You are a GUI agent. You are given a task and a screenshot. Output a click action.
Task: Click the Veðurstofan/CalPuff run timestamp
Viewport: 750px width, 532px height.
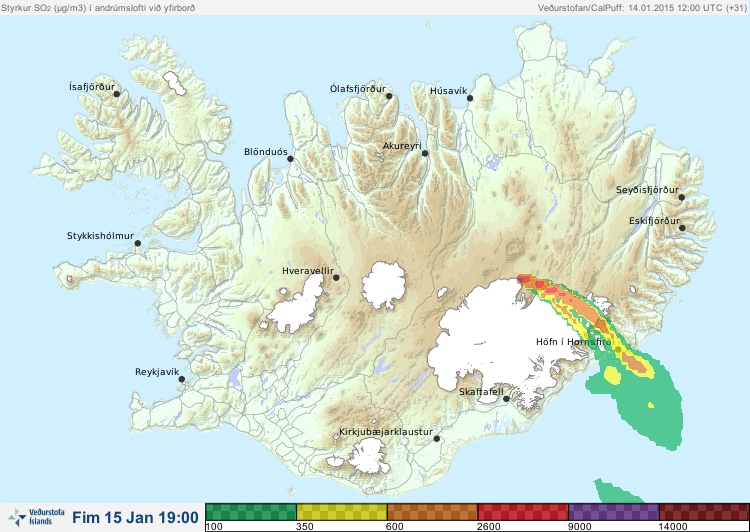641,8
